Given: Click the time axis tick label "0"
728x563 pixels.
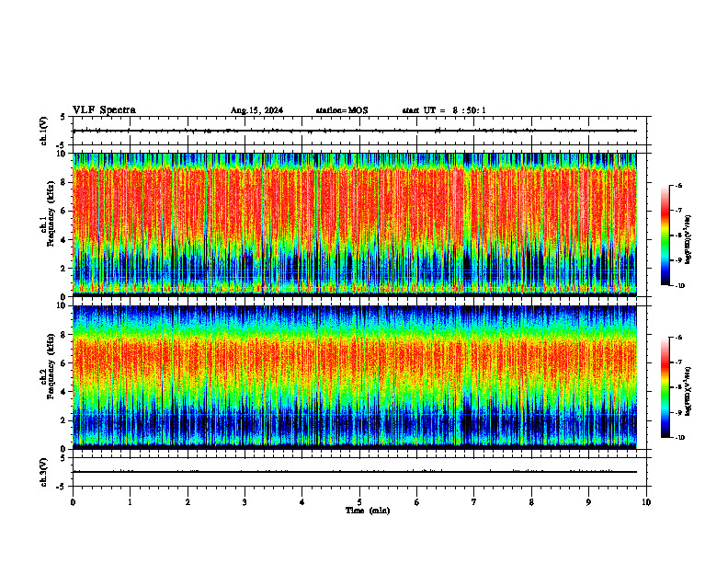Looking at the screenshot, I should tap(73, 502).
